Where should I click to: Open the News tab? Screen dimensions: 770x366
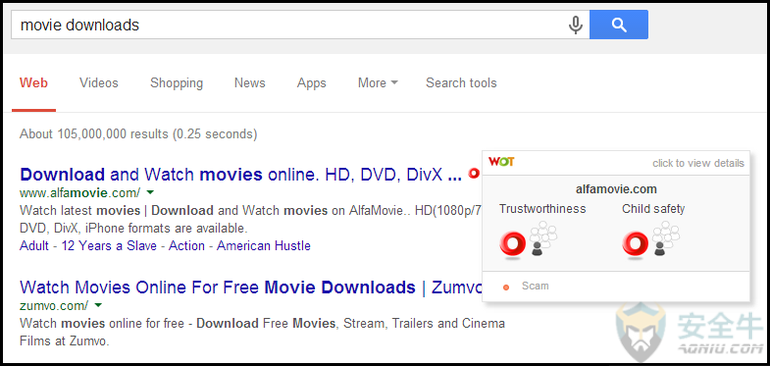pyautogui.click(x=249, y=83)
